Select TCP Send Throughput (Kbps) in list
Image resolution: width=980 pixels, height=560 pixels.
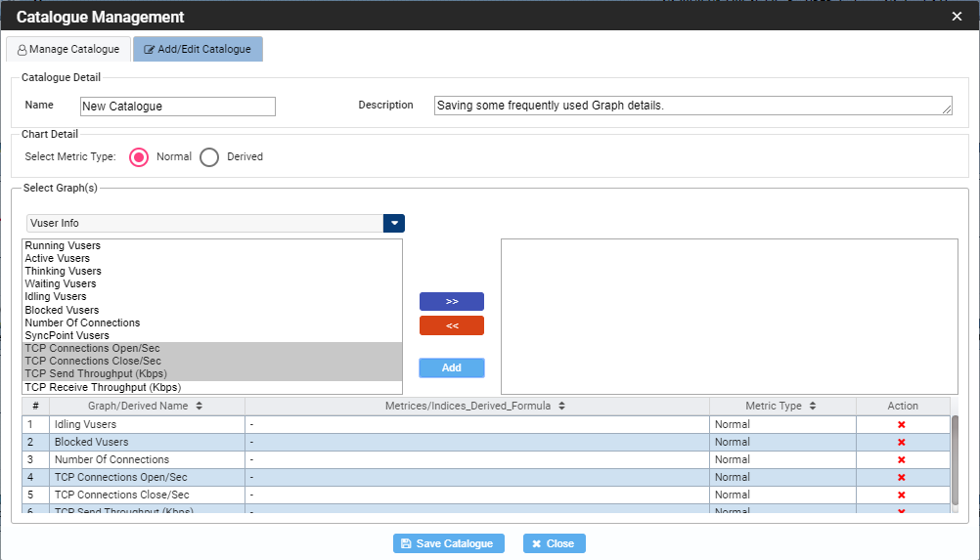click(x=212, y=374)
